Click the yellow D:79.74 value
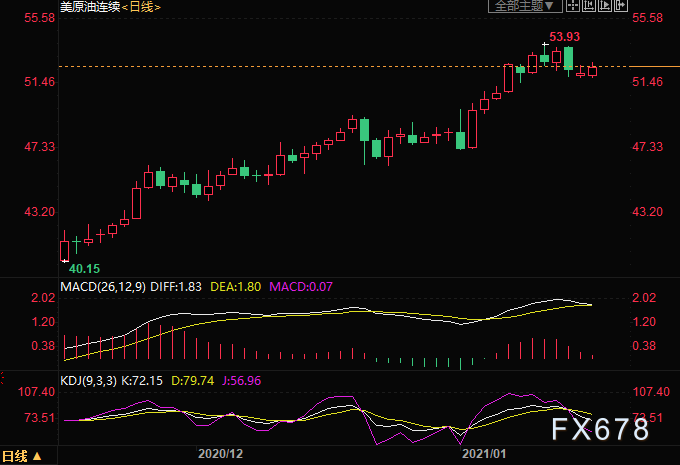Screen dimensions: 680x465 (188, 380)
